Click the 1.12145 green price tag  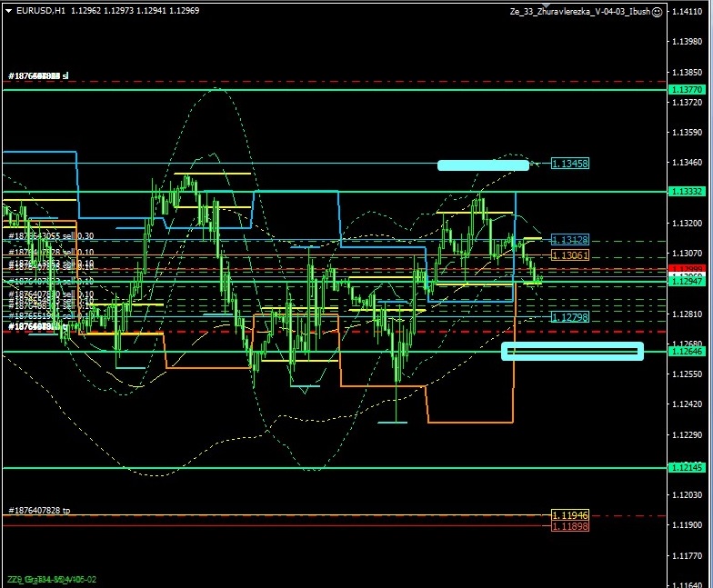point(686,467)
